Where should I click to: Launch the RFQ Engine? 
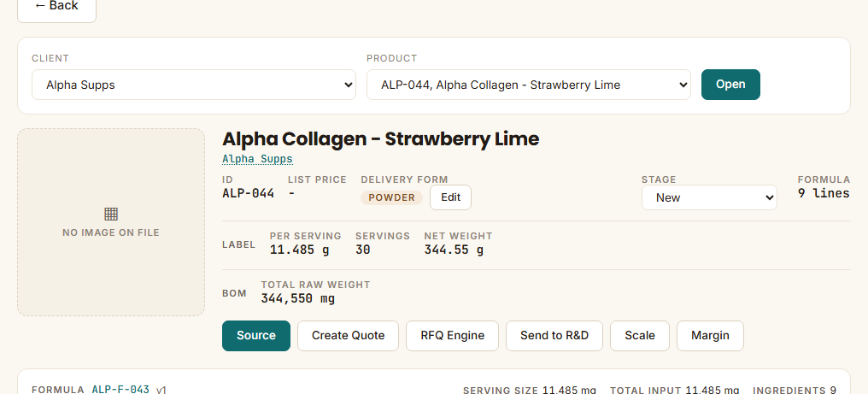coord(452,336)
